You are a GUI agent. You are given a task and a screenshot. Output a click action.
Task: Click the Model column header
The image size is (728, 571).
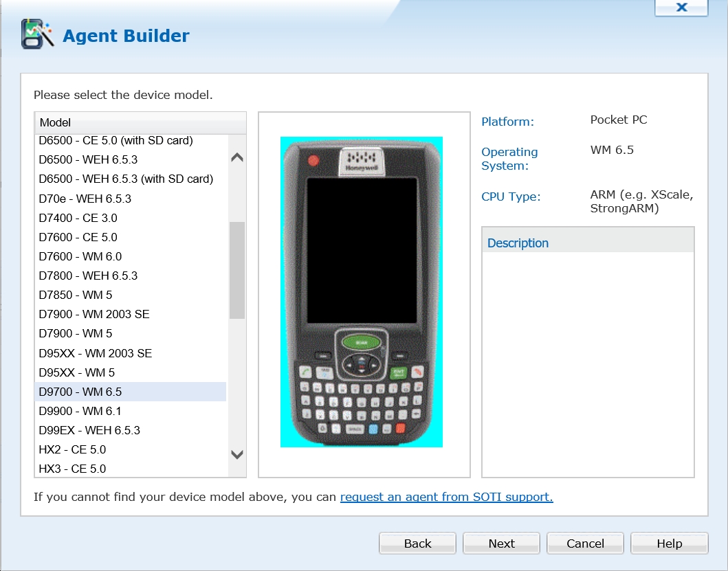pyautogui.click(x=140, y=122)
